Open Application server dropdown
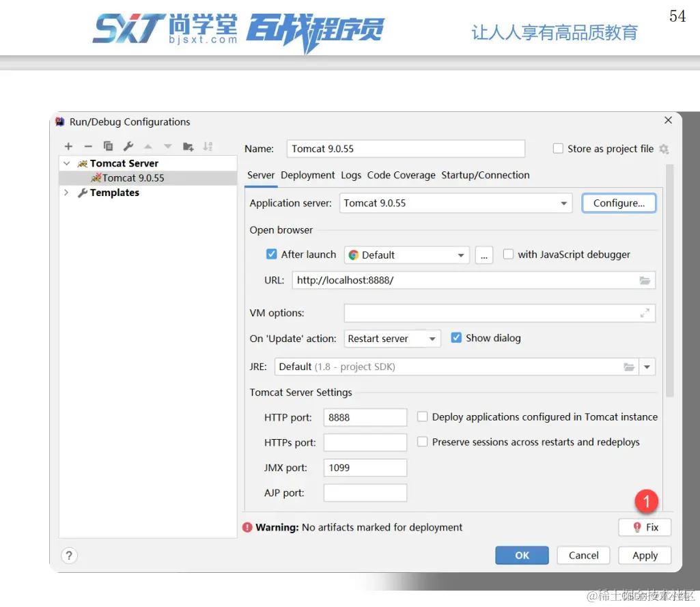 456,203
